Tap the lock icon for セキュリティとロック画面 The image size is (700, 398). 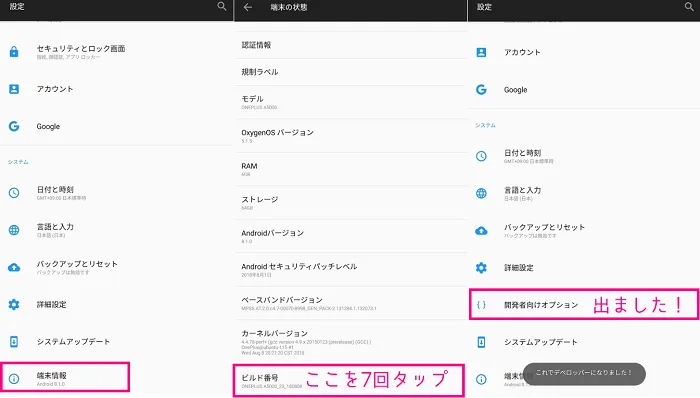14,52
